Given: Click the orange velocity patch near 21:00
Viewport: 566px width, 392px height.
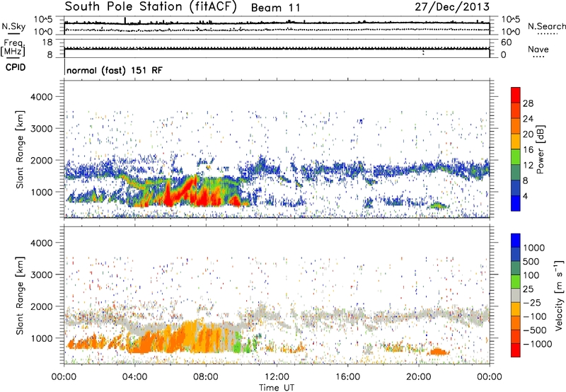Looking at the screenshot, I should coord(439,352).
